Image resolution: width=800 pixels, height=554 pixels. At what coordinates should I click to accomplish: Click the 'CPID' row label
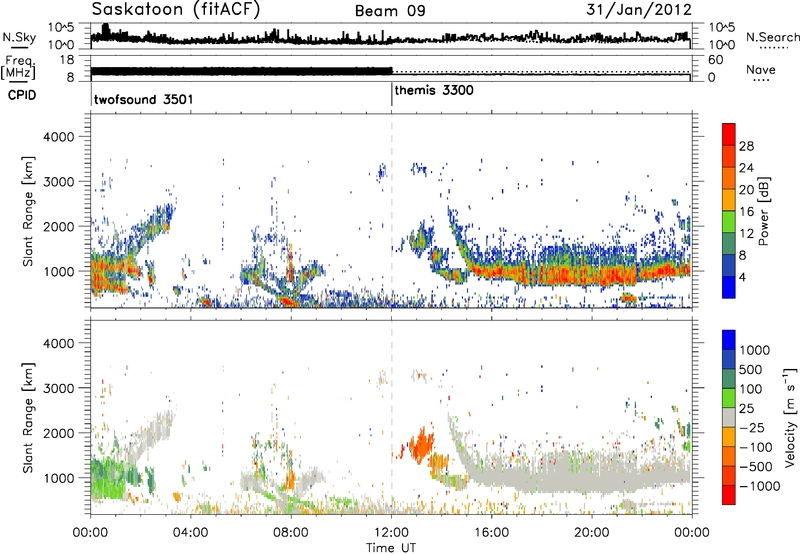[x=22, y=95]
